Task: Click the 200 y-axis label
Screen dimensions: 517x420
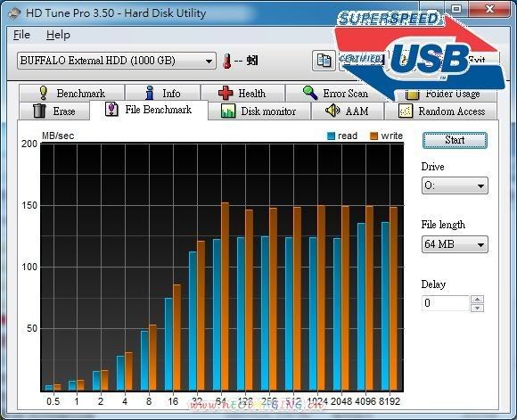Action: click(29, 144)
